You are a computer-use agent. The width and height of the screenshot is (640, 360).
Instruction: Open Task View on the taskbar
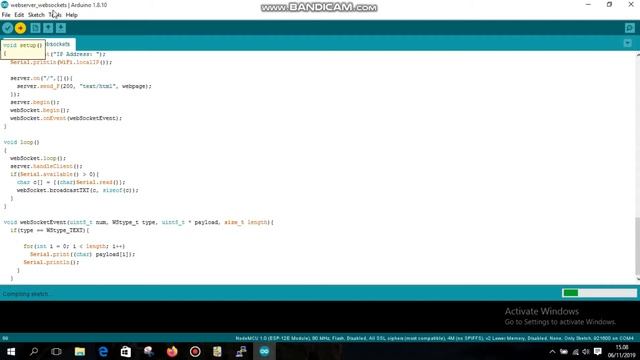56,351
